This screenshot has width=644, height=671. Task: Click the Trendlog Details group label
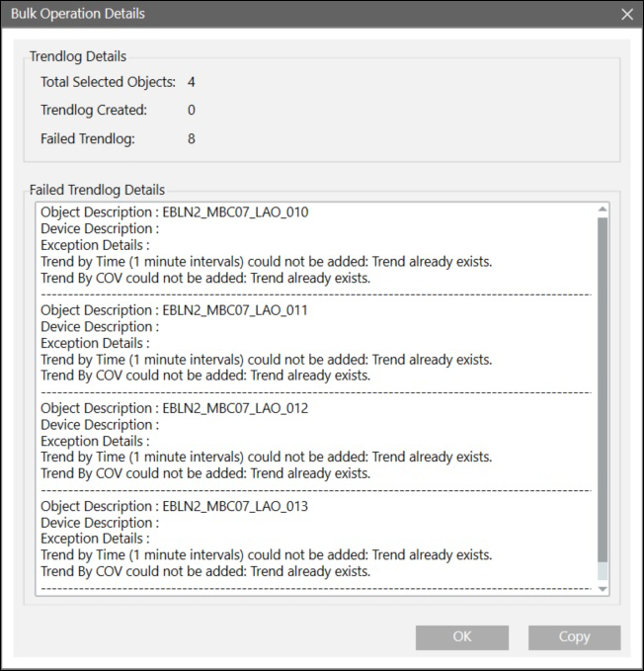(x=78, y=56)
